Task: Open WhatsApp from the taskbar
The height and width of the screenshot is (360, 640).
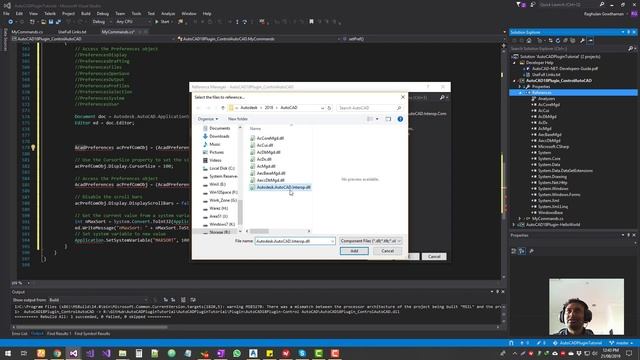Action: point(237,353)
